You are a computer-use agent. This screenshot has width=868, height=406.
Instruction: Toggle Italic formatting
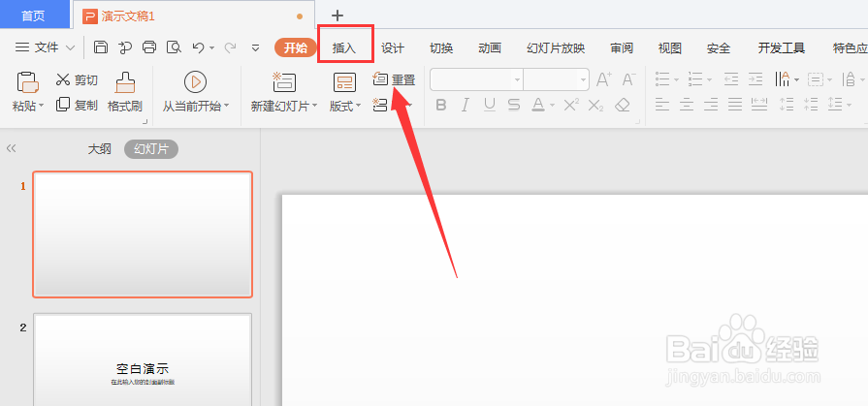tap(465, 105)
